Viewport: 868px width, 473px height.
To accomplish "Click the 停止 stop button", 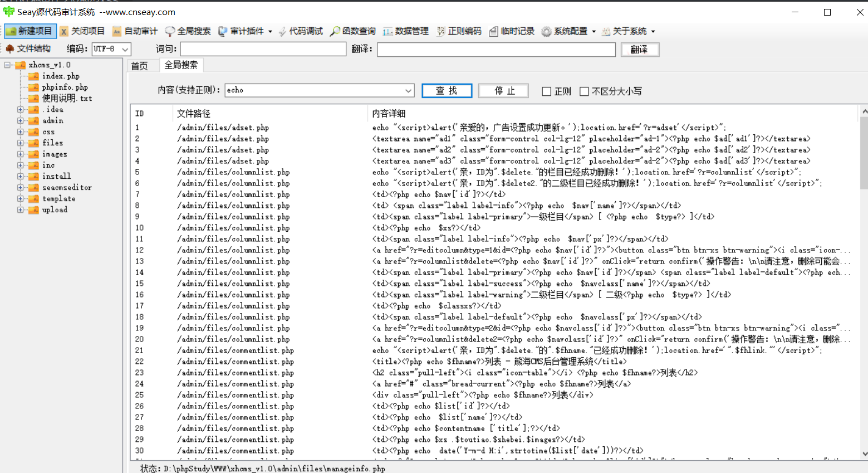I will coord(504,91).
